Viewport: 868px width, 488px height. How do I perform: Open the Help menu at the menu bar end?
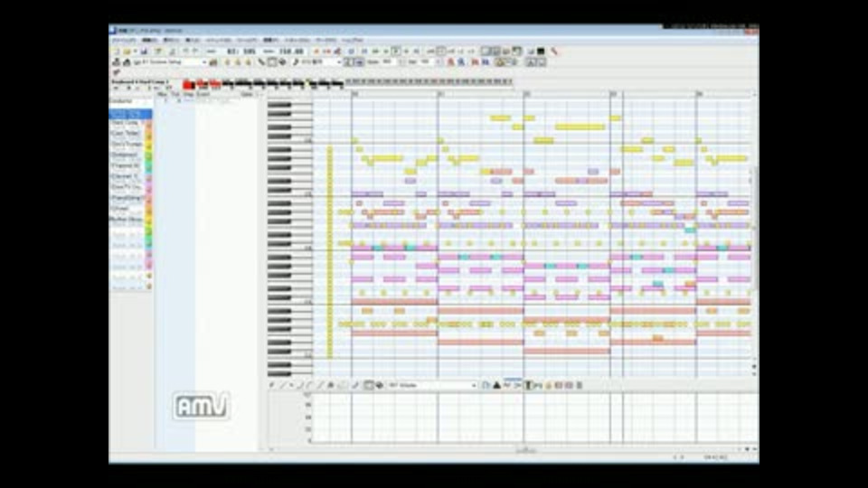coord(353,41)
